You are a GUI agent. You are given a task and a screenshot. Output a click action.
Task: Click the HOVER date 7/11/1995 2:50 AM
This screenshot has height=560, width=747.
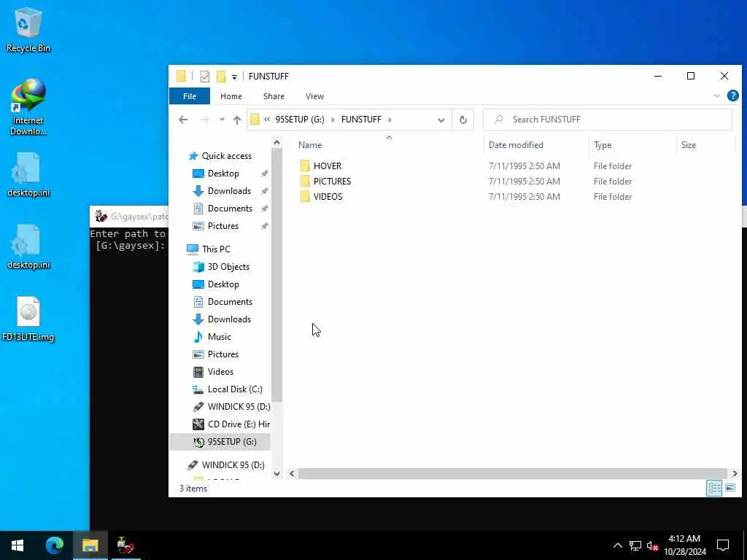point(524,166)
